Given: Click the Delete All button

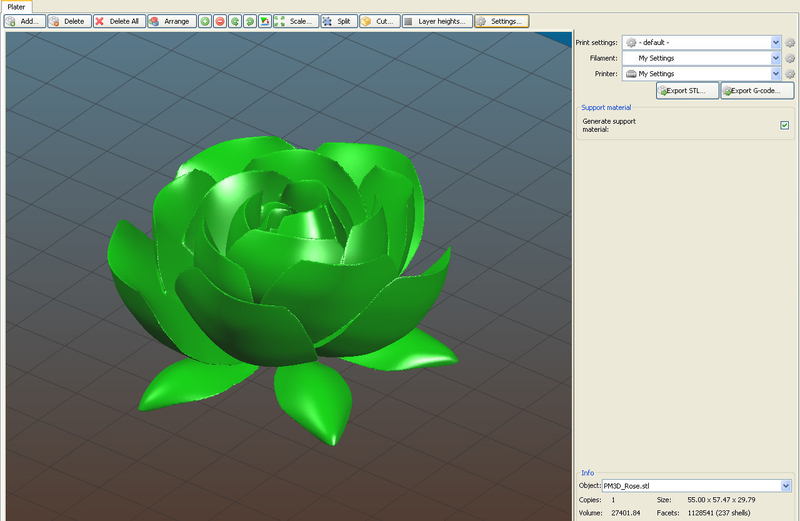Looking at the screenshot, I should [x=119, y=21].
